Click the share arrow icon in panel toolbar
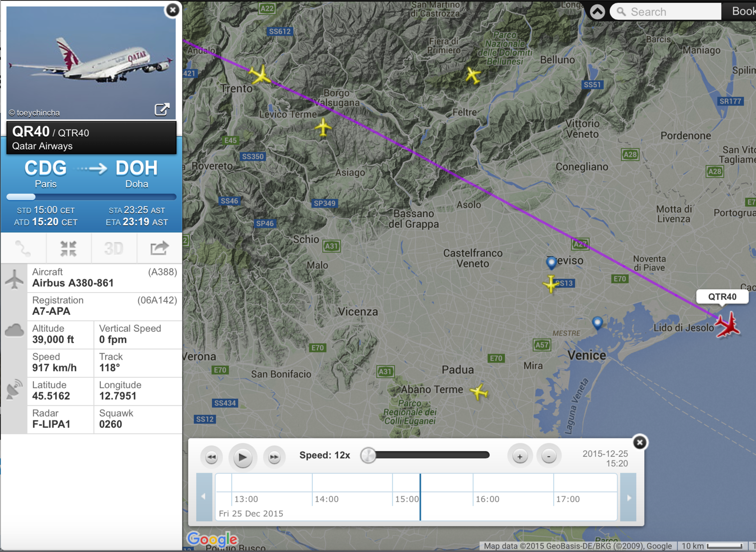The width and height of the screenshot is (756, 552). click(159, 248)
